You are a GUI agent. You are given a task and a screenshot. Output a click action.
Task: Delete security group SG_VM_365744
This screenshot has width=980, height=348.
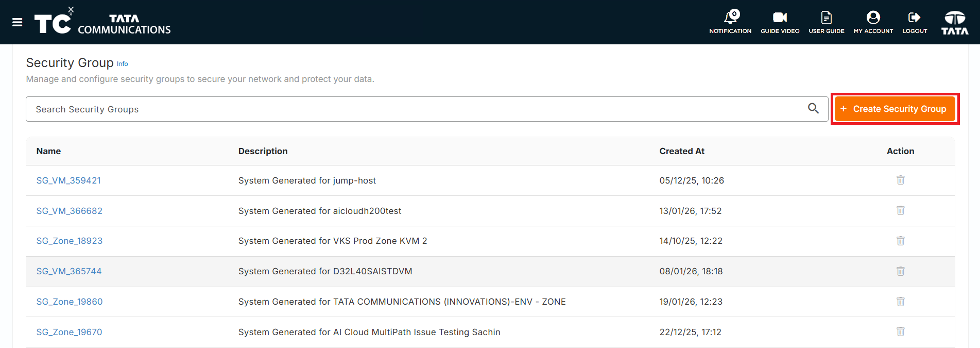pos(901,271)
